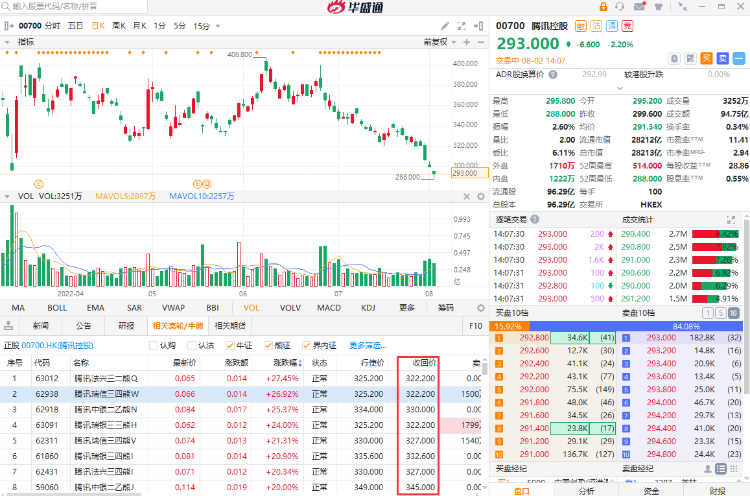Select the MACD indicator

(x=329, y=308)
